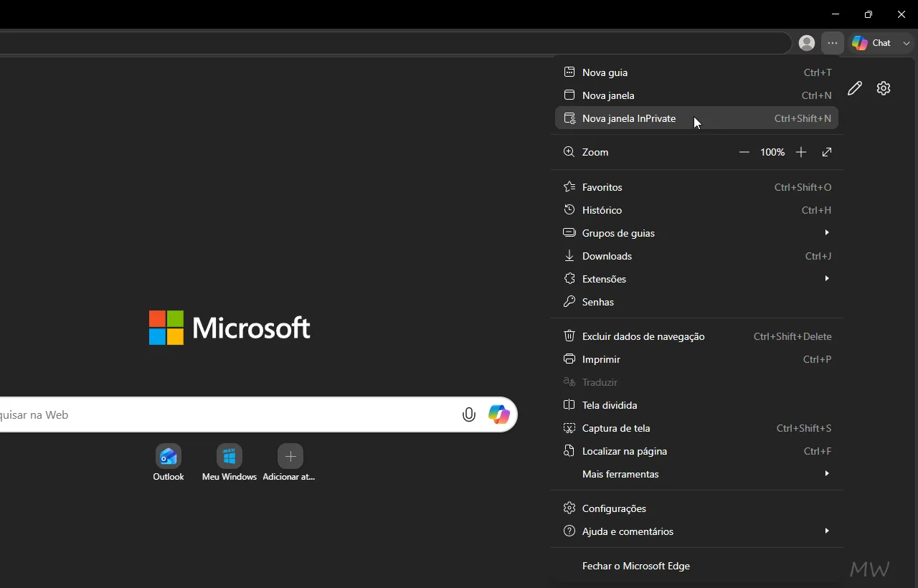
Task: Expand Extensões submenu
Action: tap(696, 279)
